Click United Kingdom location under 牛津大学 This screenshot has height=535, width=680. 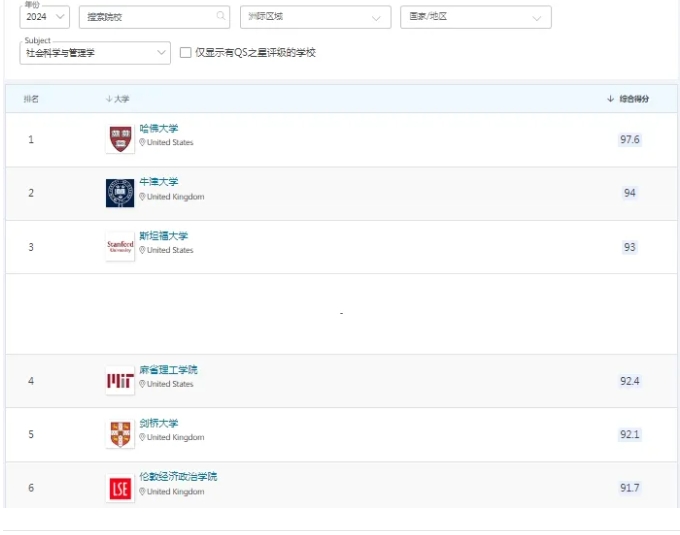click(176, 196)
